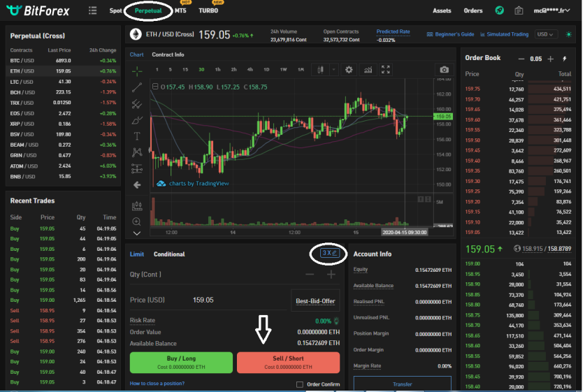The image size is (585, 392).
Task: Open Simulated Trading link
Action: 505,34
